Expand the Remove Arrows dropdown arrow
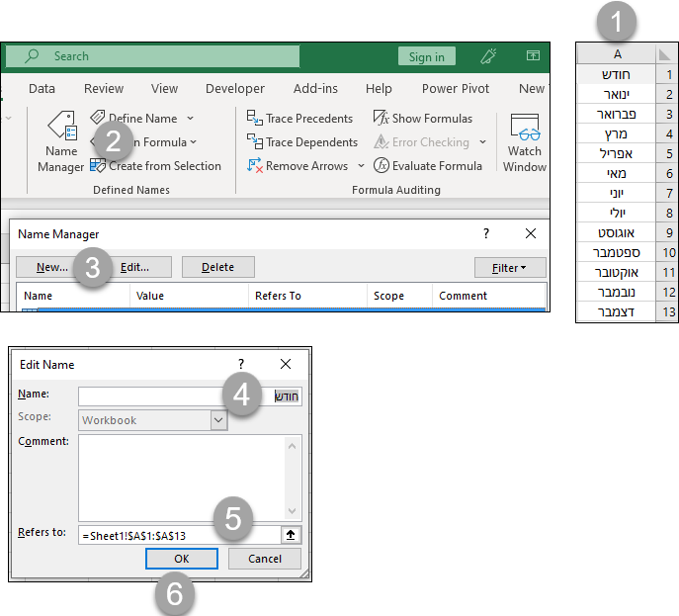Image resolution: width=679 pixels, height=616 pixels. (361, 166)
